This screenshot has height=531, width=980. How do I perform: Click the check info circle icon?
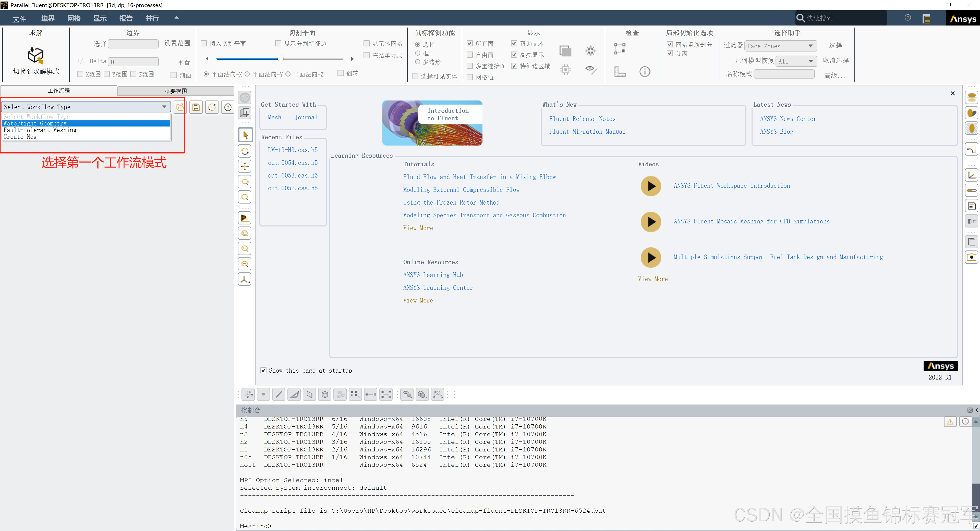pos(645,71)
